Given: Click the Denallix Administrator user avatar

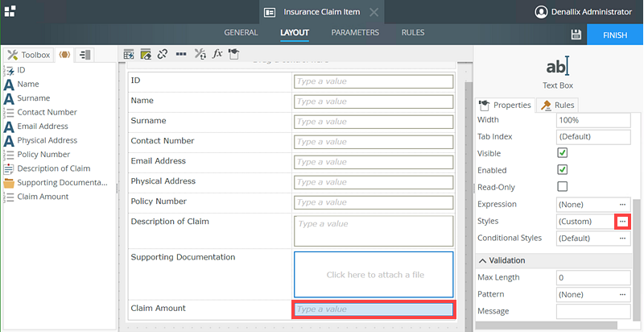Looking at the screenshot, I should [541, 12].
